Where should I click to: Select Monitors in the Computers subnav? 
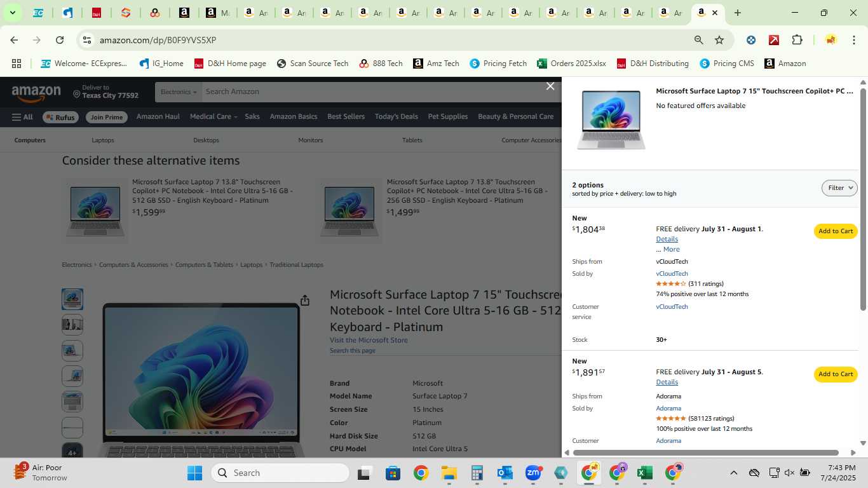(310, 140)
